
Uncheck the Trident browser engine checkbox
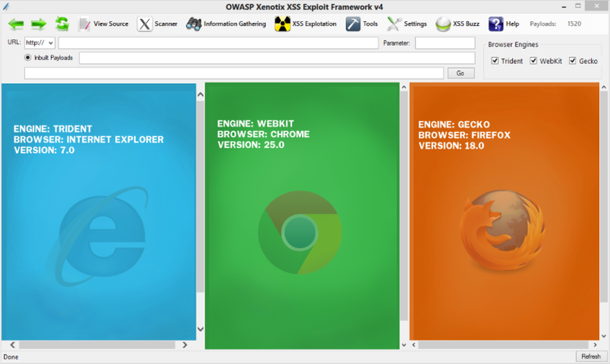[495, 61]
